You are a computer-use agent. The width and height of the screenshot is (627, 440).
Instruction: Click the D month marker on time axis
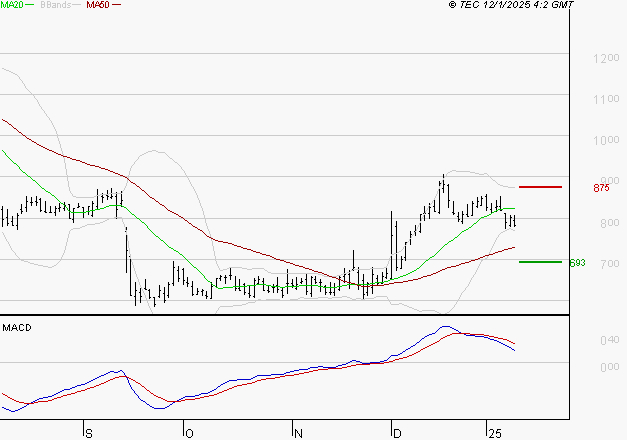click(397, 432)
